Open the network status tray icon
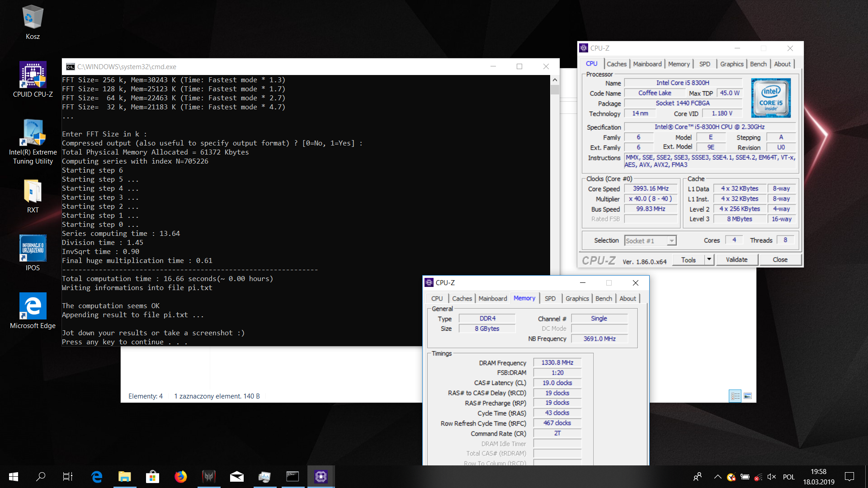 758,477
